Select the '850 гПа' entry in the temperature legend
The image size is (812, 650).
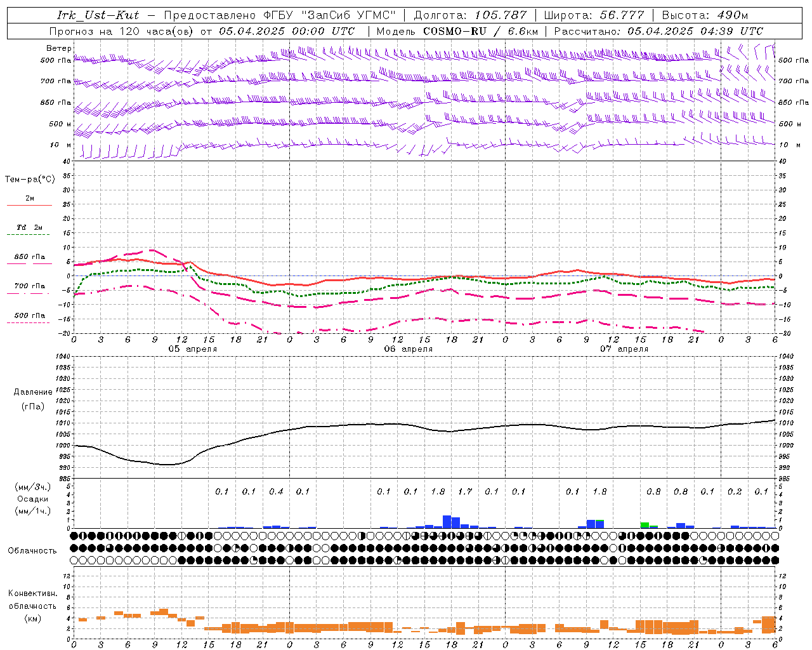30,257
